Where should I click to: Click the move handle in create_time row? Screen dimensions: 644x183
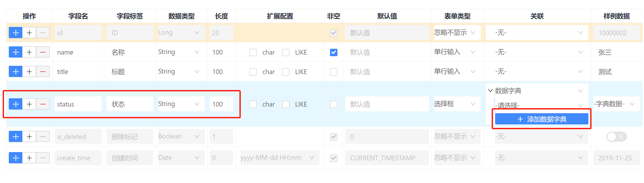[x=16, y=158]
